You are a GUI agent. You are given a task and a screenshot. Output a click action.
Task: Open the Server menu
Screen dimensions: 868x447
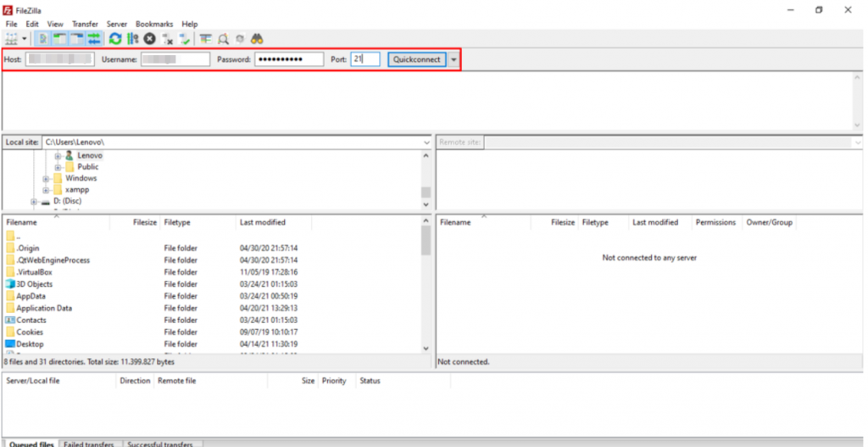117,25
